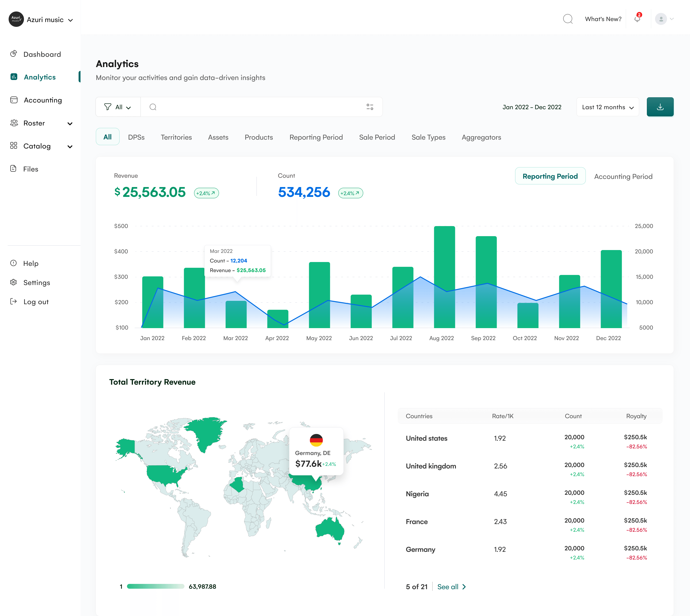Screen dimensions: 690x616
Task: Click the user profile avatar
Action: tap(661, 19)
